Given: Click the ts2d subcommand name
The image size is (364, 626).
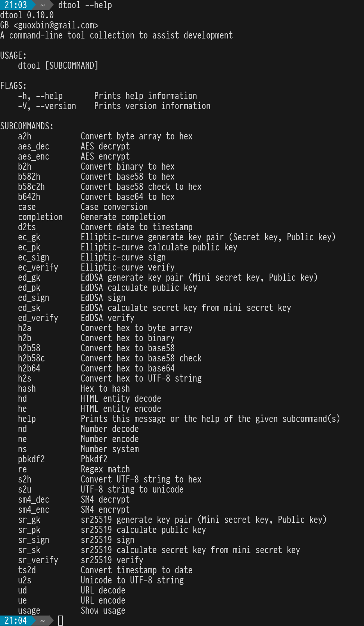Looking at the screenshot, I should [x=27, y=570].
